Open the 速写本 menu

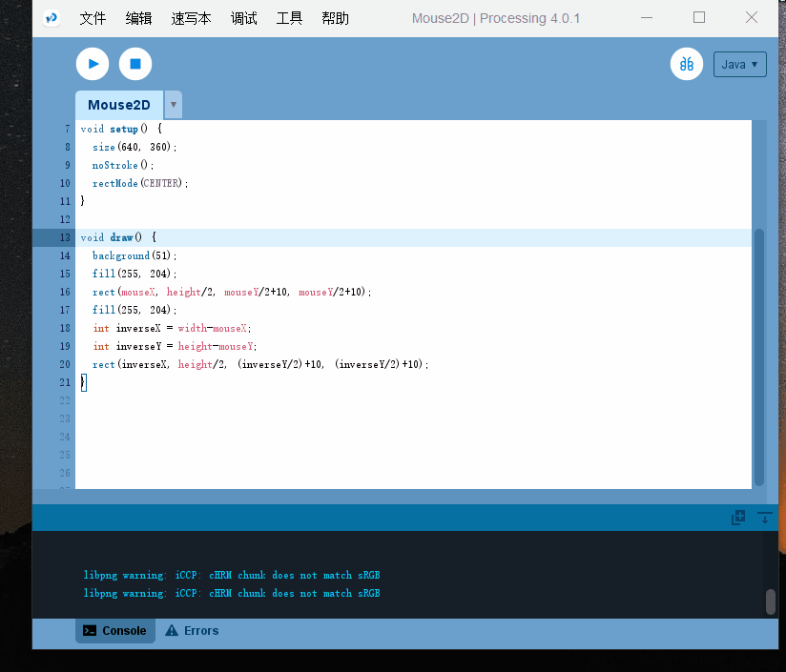tap(190, 17)
